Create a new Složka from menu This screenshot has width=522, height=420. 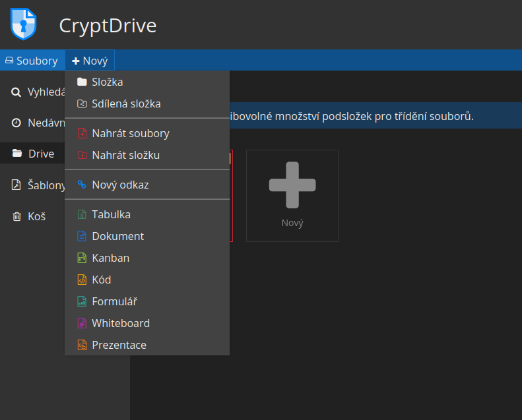pyautogui.click(x=107, y=82)
